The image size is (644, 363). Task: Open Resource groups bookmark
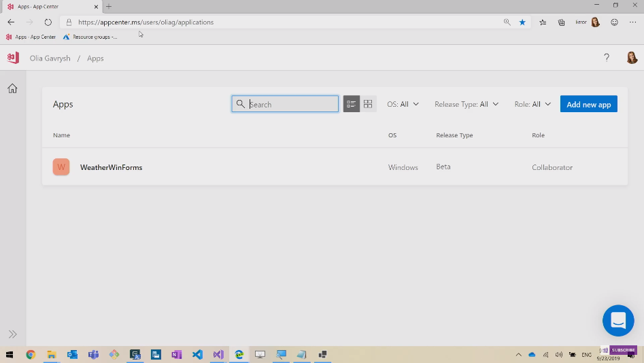coord(90,37)
